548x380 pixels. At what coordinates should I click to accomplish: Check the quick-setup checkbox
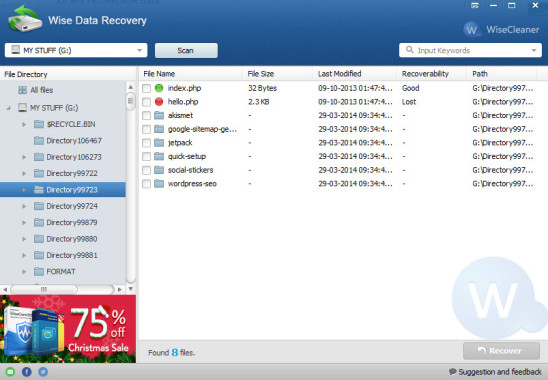[x=146, y=156]
